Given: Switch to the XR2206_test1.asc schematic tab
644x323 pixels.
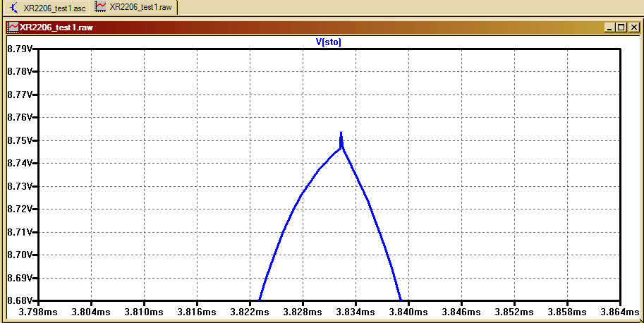Looking at the screenshot, I should tap(48, 7).
